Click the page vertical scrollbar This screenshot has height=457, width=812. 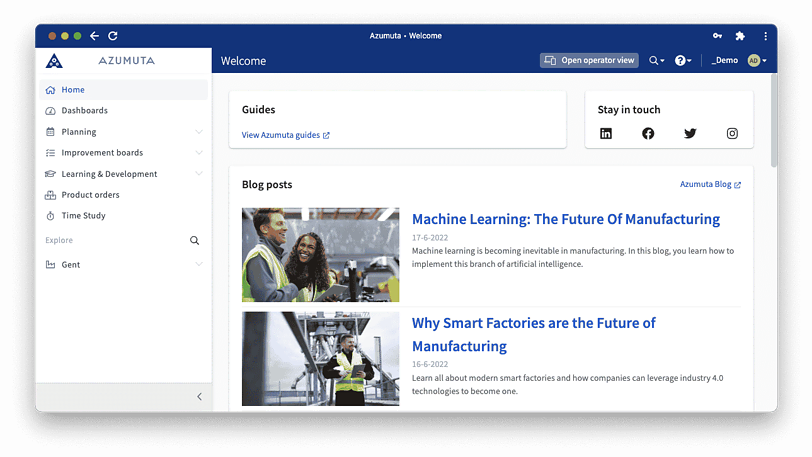[774, 120]
